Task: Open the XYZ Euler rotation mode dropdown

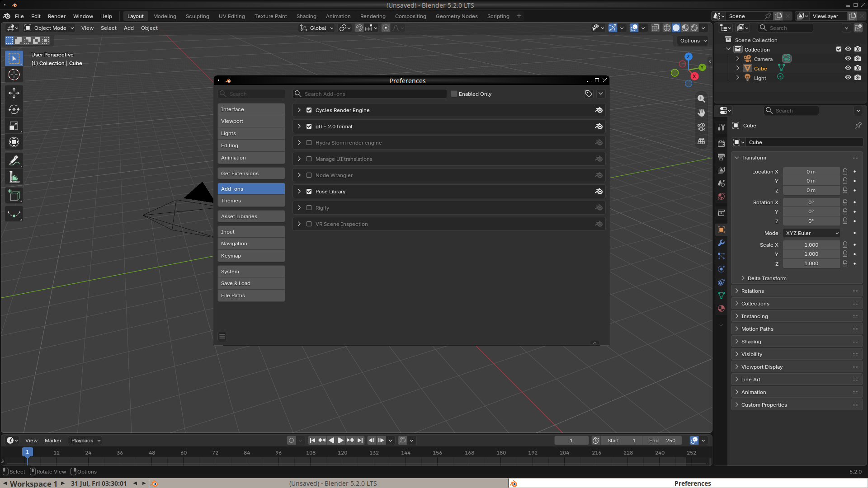Action: coord(811,233)
